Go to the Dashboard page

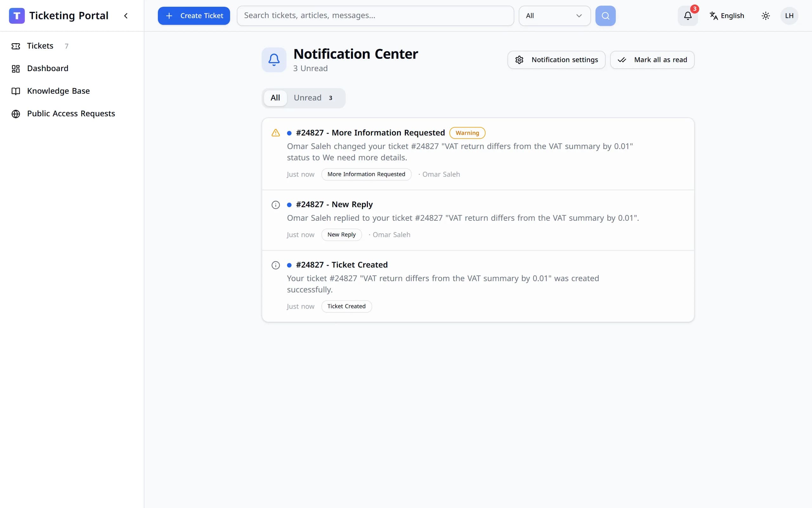click(72, 69)
